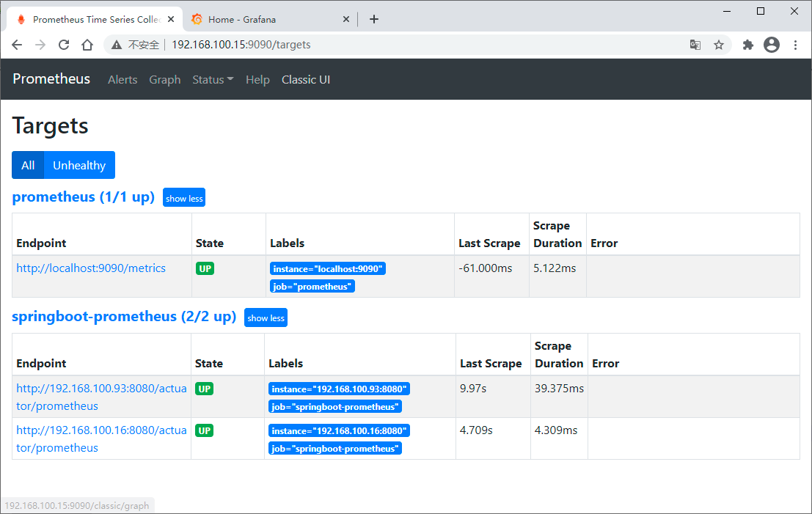Click the instance="localhost:9090" label badge

click(328, 268)
